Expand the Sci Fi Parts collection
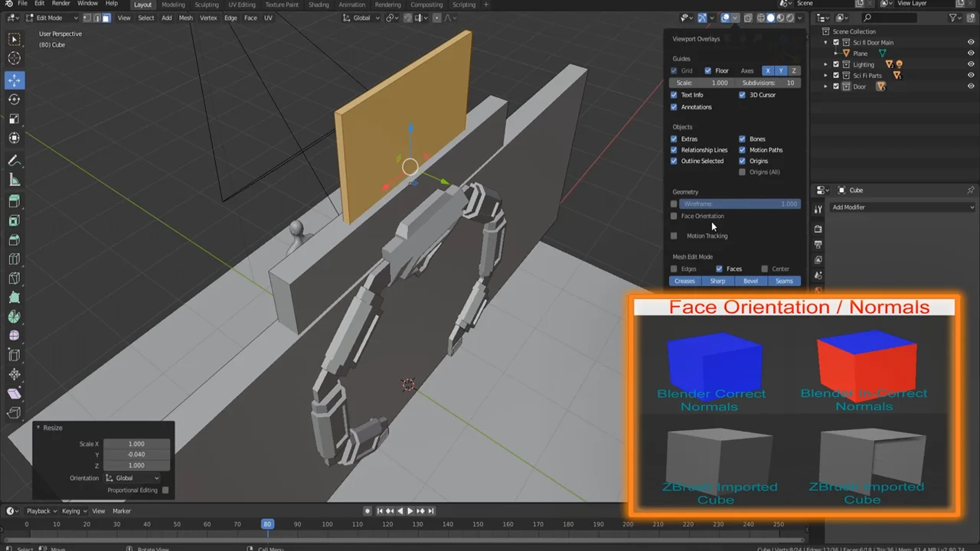The height and width of the screenshot is (551, 980). (825, 75)
